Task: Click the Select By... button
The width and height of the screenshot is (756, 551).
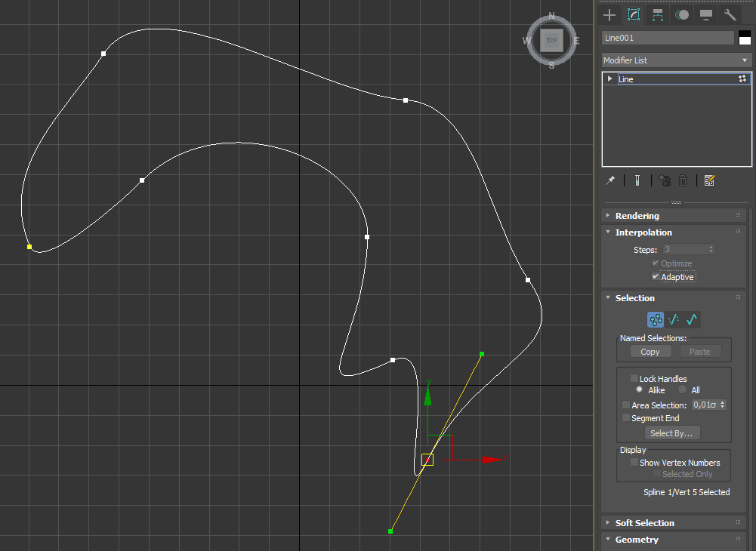Action: 671,433
